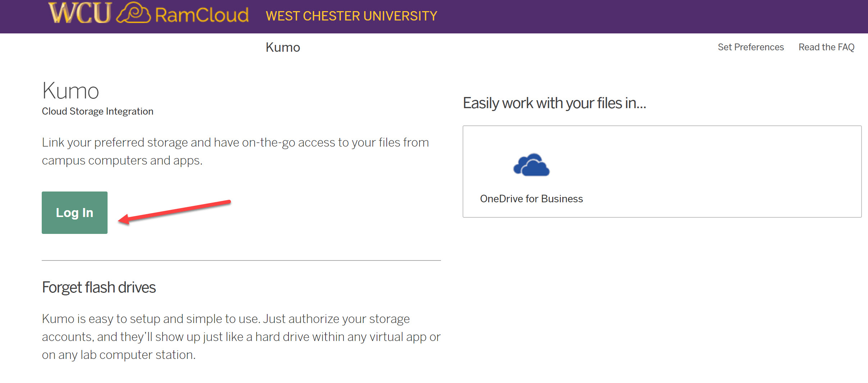Click the RamCloud wordmark
The height and width of the screenshot is (383, 868).
[202, 15]
